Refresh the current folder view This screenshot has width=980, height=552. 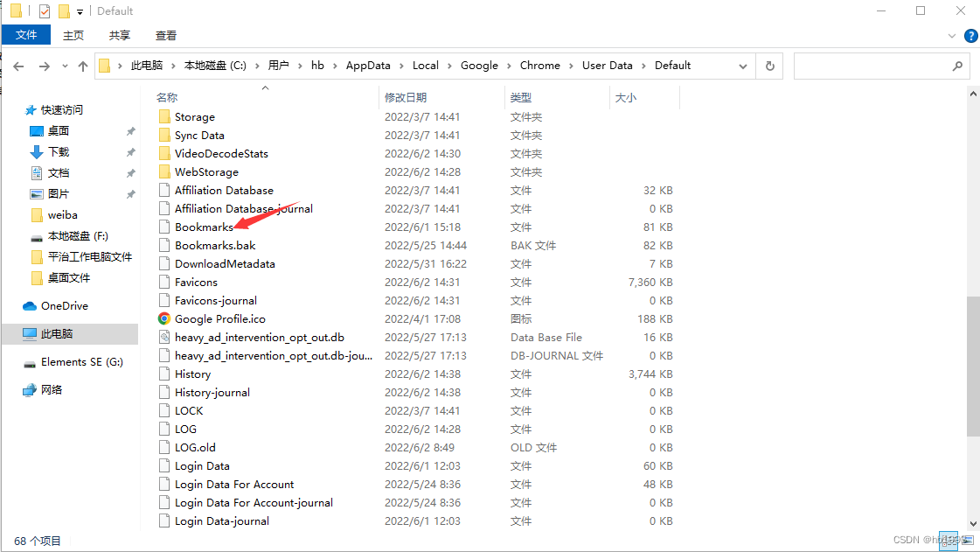[770, 66]
